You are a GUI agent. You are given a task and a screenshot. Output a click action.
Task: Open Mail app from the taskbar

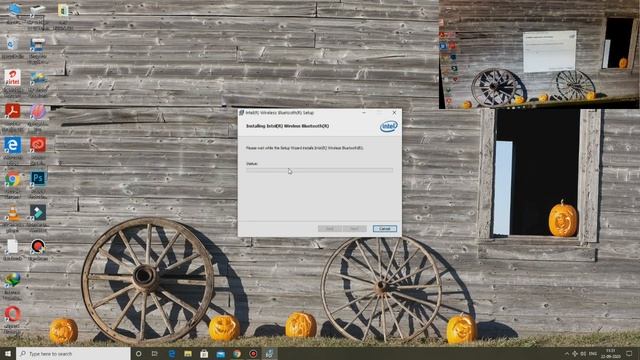pos(220,353)
